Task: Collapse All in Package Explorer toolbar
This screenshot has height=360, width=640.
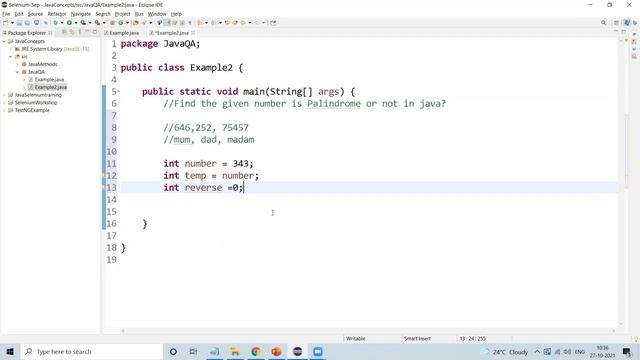Action: (64, 32)
